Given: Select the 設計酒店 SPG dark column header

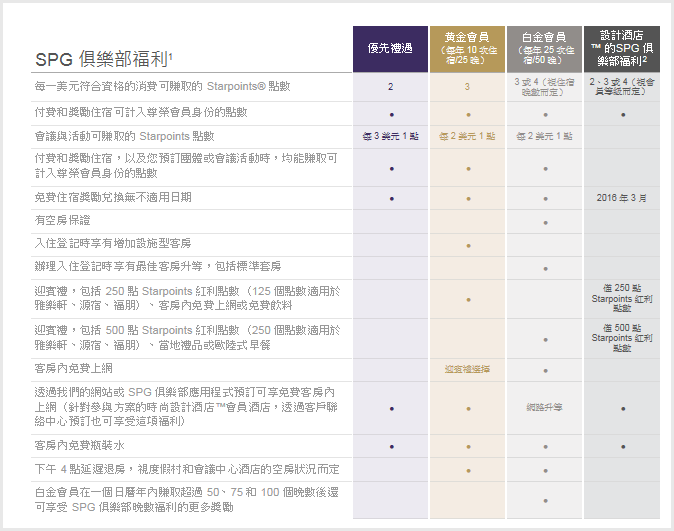Looking at the screenshot, I should pos(622,49).
